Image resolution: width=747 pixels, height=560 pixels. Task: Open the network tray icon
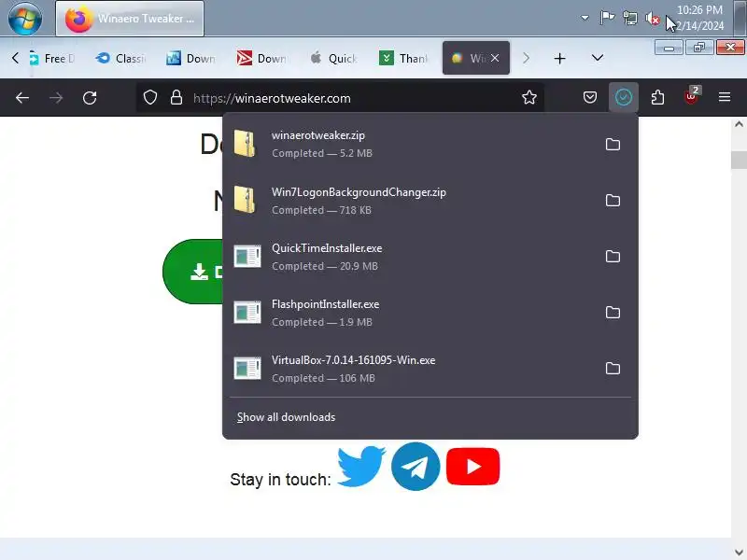coord(630,18)
